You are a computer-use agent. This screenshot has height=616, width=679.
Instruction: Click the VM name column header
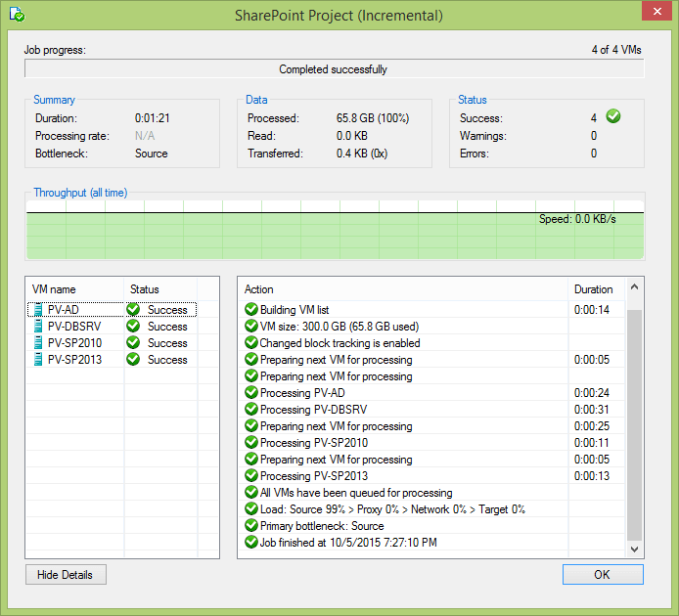click(75, 289)
